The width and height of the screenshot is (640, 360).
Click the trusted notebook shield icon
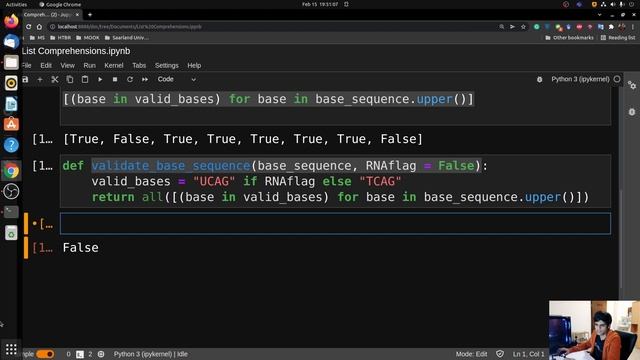pos(500,354)
